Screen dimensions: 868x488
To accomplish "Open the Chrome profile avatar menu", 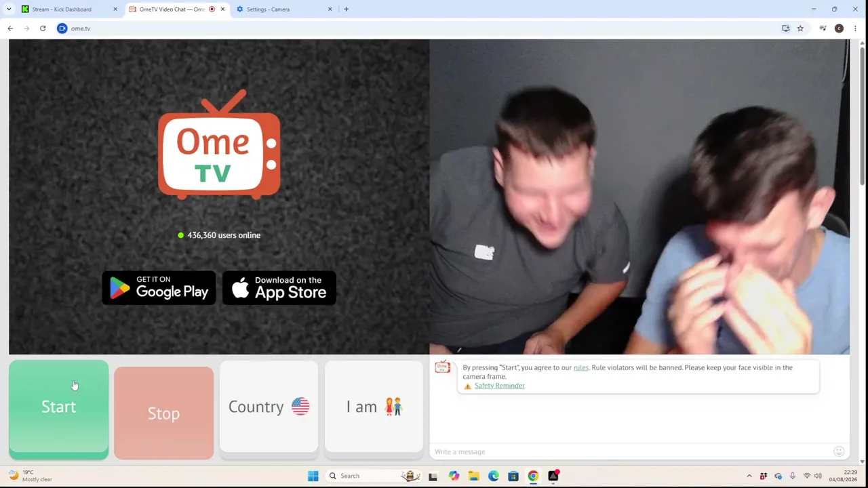I will [839, 28].
